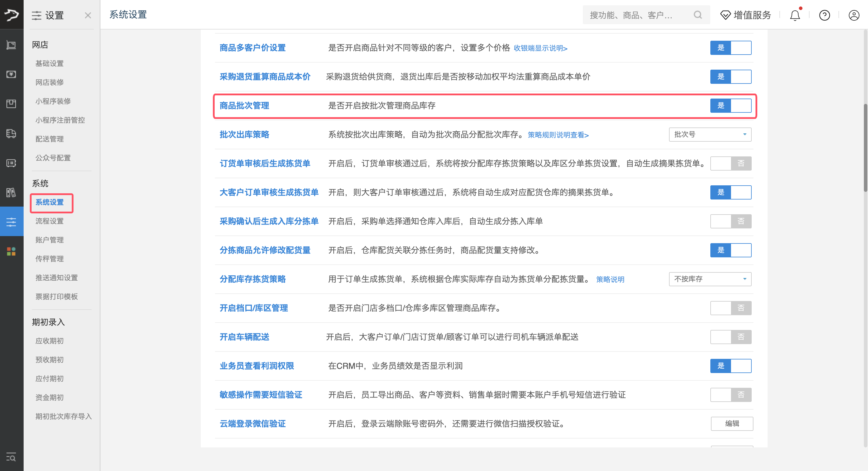
Task: Select 预收期初 in sidebar
Action: [50, 360]
